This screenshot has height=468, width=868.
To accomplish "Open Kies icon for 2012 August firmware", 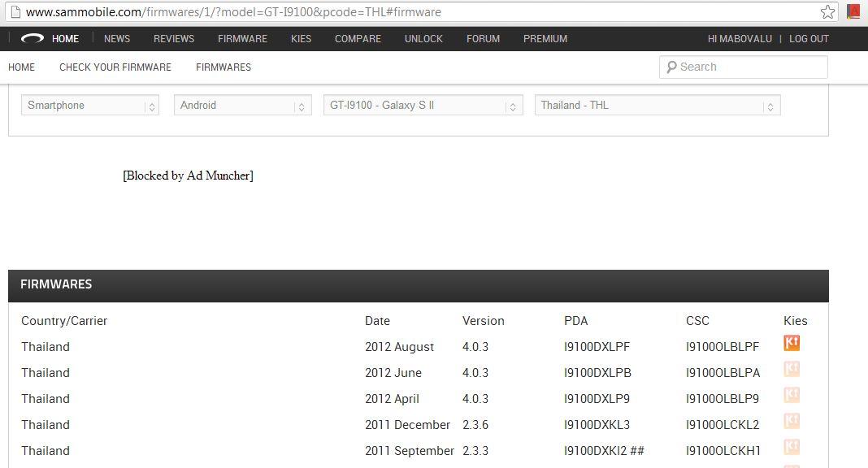I will point(792,343).
